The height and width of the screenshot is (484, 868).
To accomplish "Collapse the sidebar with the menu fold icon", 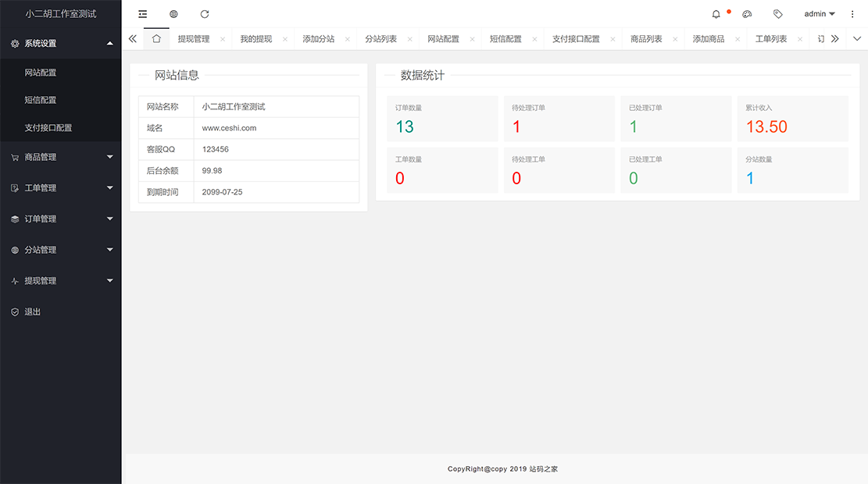I will (x=142, y=14).
